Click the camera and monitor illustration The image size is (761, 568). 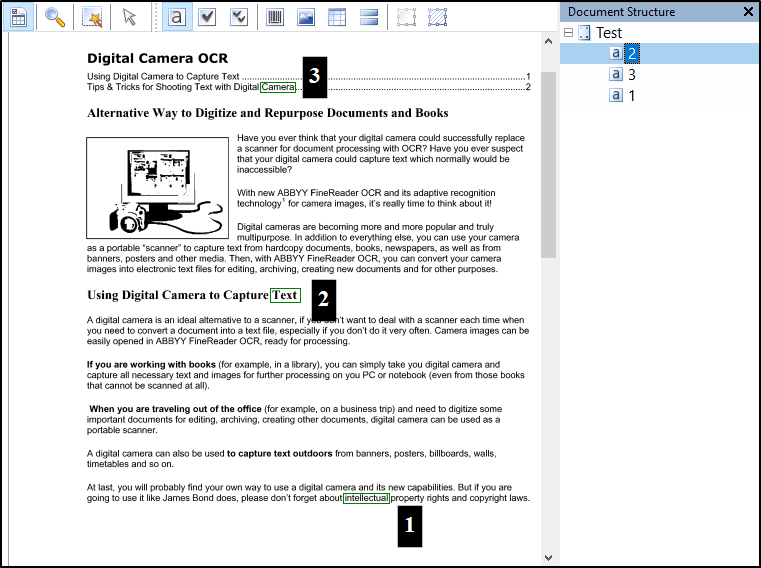158,188
